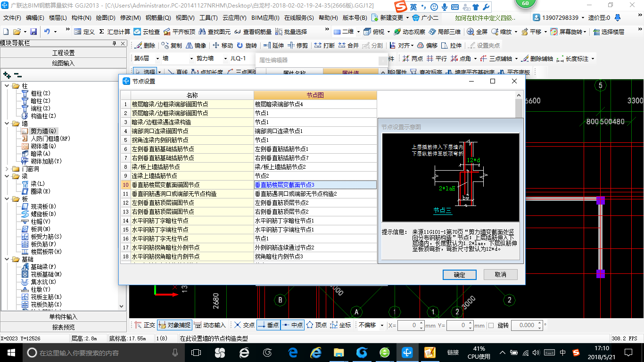This screenshot has width=644, height=362.
Task: Click the save file icon
Action: point(33,32)
